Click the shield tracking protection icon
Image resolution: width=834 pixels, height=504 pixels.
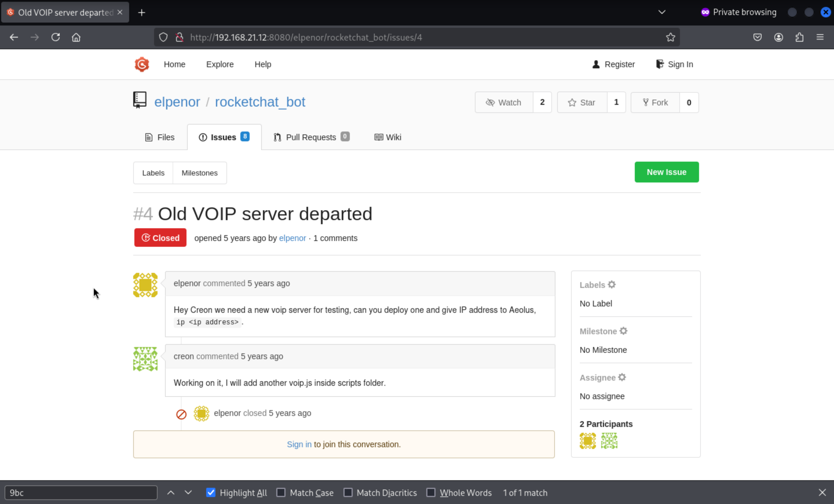(x=163, y=37)
